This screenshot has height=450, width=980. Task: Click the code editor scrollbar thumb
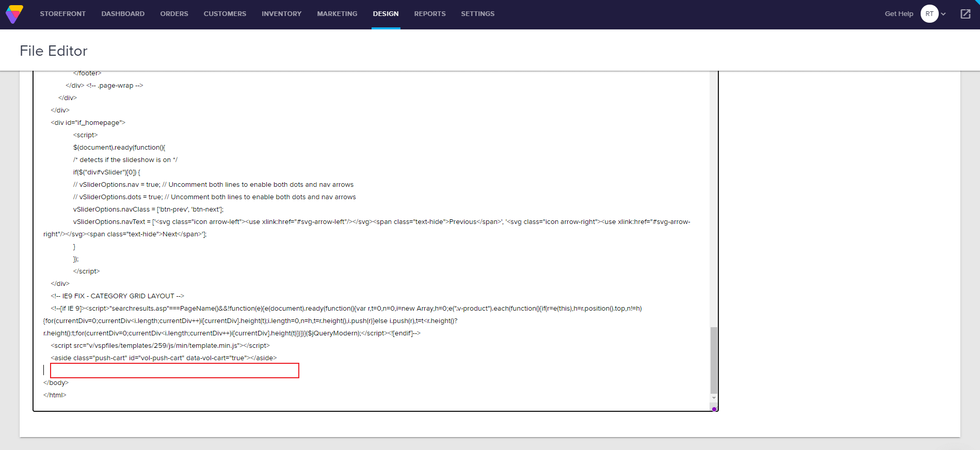pyautogui.click(x=714, y=360)
